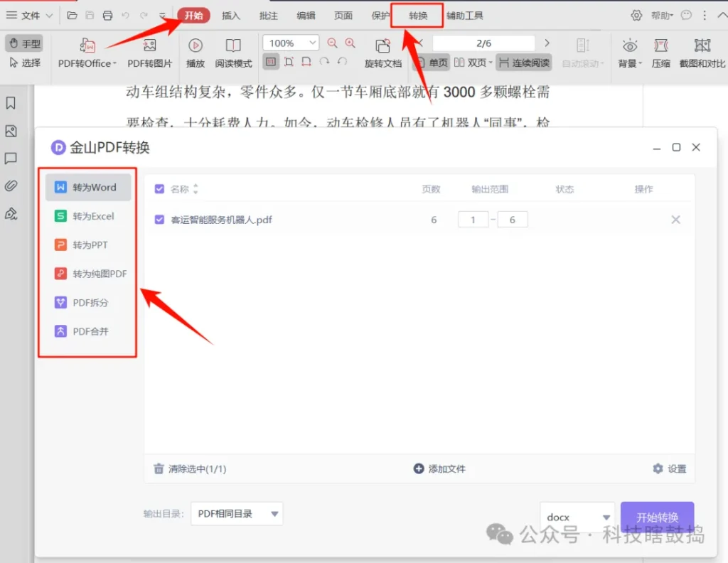Viewport: 728px width, 563px height.
Task: Select PDF拆分 split option
Action: point(87,302)
